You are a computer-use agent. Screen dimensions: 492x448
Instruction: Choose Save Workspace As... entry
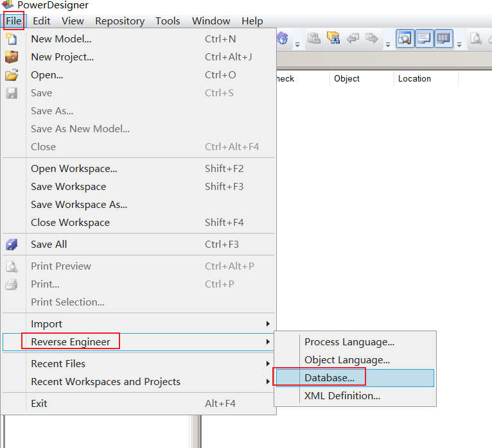click(x=139, y=204)
